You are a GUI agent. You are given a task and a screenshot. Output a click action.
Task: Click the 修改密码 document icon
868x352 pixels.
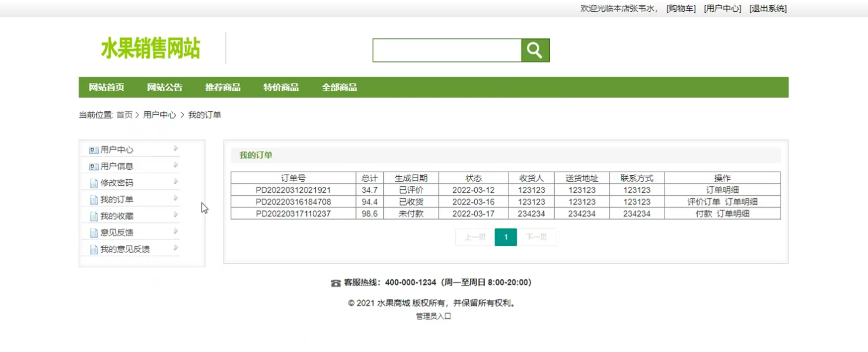click(93, 183)
